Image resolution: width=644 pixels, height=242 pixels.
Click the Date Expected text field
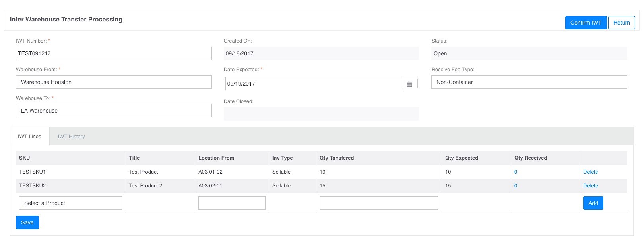(x=313, y=84)
